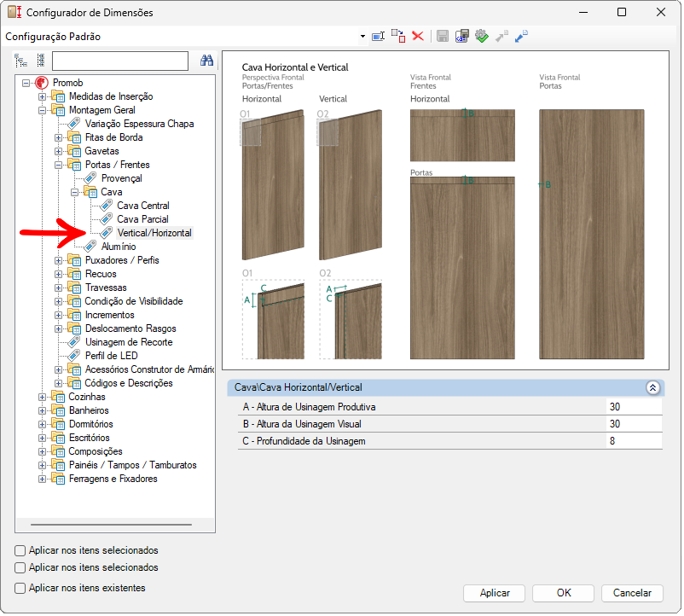Viewport: 684px width, 616px height.
Task: Click the duplicate configuration icon
Action: coord(398,36)
